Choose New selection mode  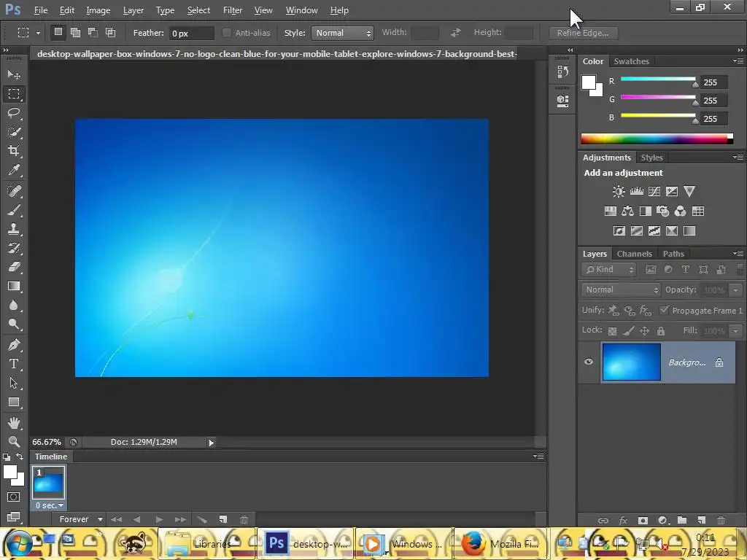click(58, 32)
